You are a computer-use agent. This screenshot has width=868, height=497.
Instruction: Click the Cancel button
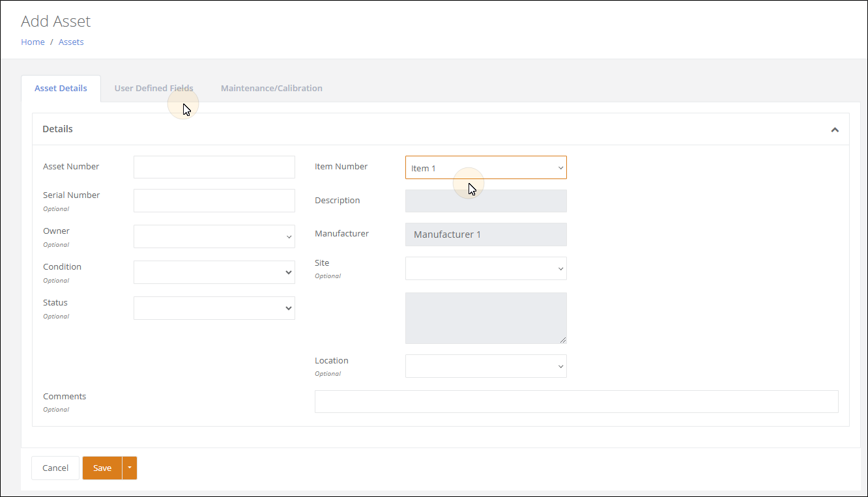55,468
